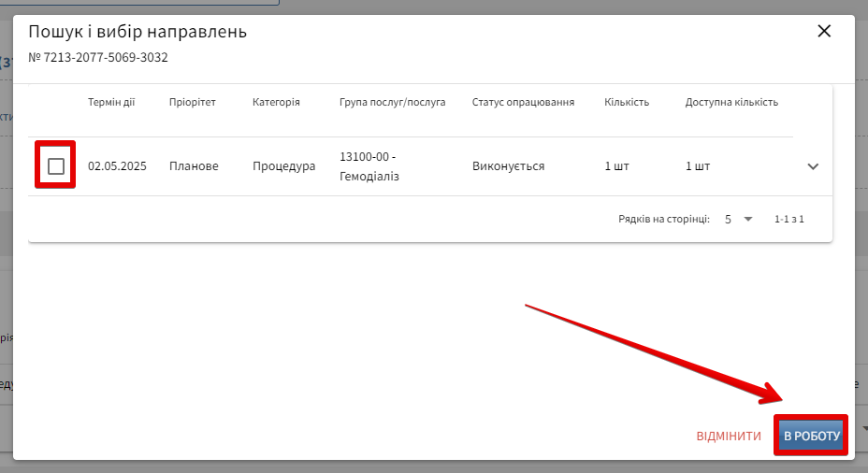Screen dimensions: 868x473
Task: Click the 02.05.2025 date cell
Action: 117,166
